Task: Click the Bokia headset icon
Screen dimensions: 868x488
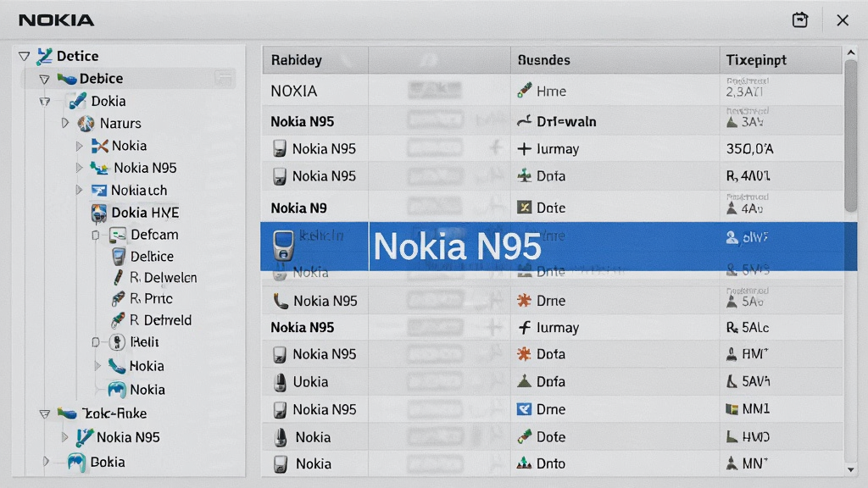Action: [76, 462]
